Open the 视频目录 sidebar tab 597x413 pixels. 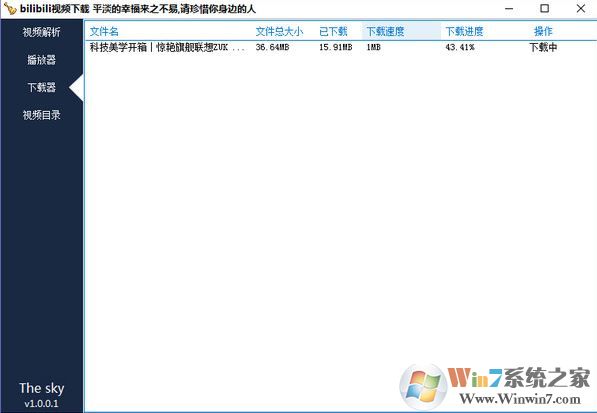[42, 115]
